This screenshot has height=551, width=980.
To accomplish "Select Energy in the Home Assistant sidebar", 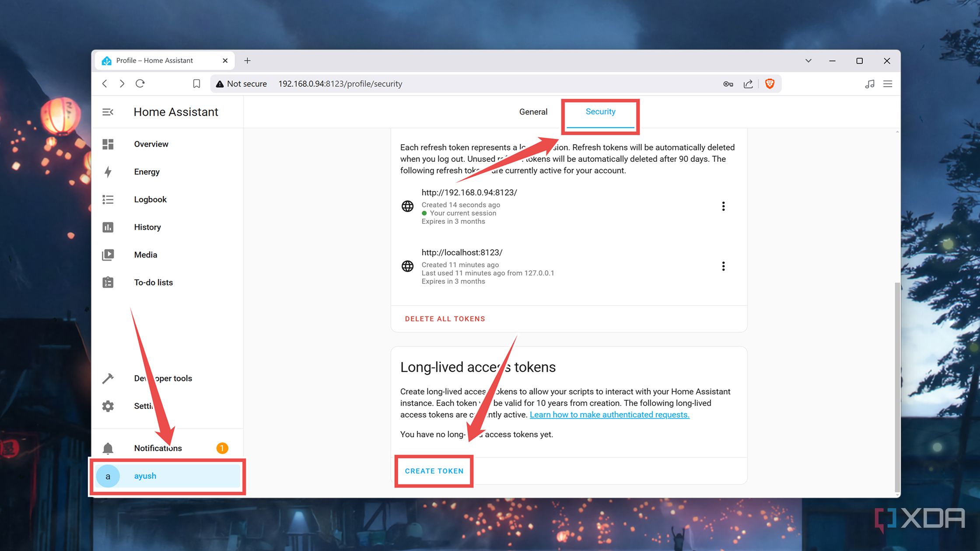I will [147, 171].
